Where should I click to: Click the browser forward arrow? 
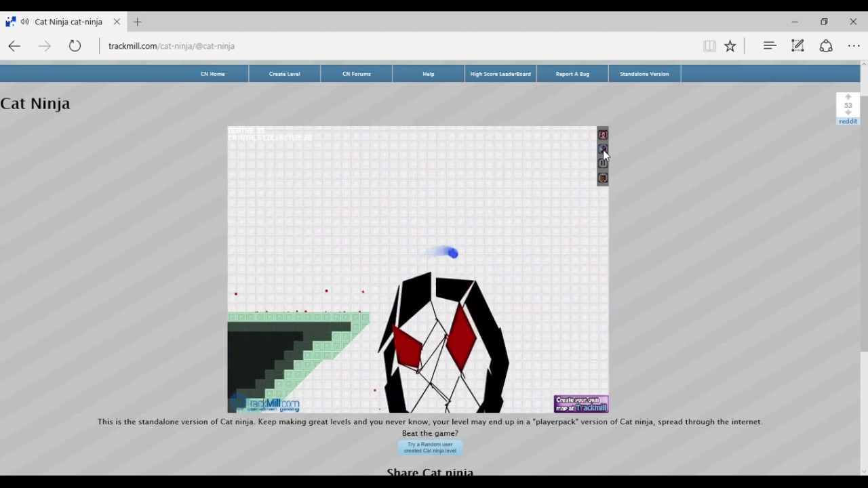pyautogui.click(x=45, y=46)
